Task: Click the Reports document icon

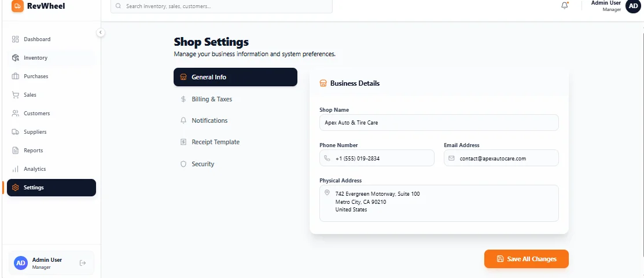Action: pyautogui.click(x=16, y=150)
